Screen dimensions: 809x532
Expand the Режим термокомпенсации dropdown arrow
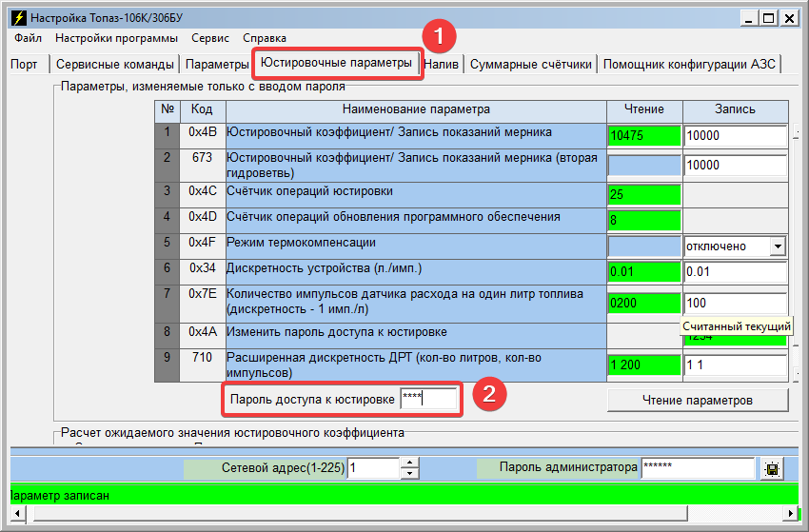click(x=778, y=246)
